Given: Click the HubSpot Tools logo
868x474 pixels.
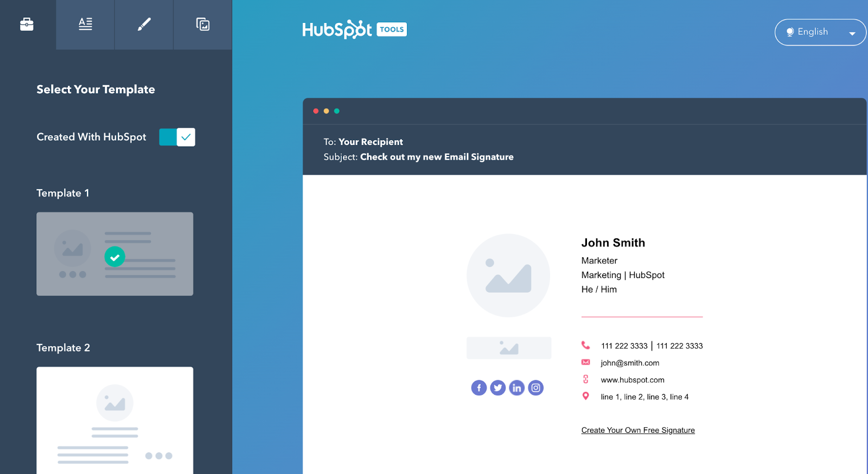Looking at the screenshot, I should click(x=354, y=29).
